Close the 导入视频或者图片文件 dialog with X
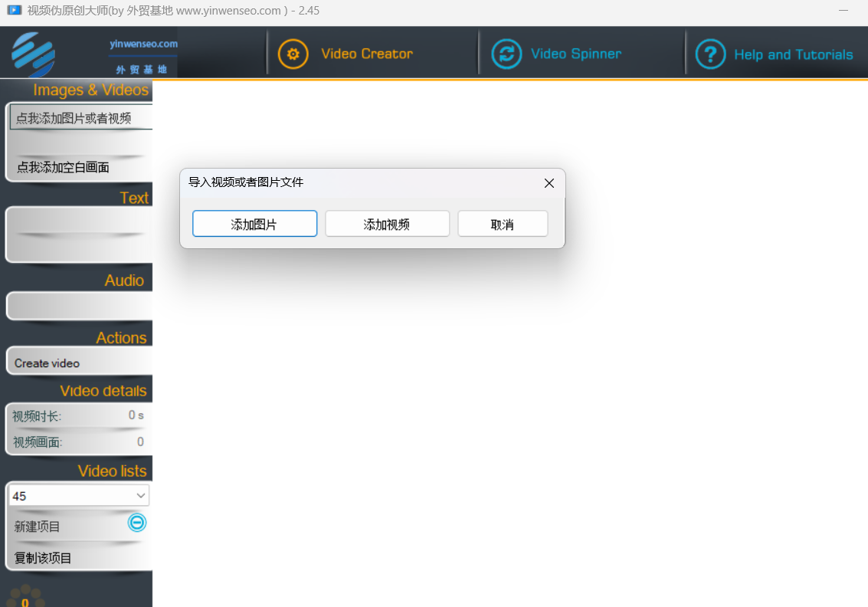The image size is (868, 607). pos(549,183)
